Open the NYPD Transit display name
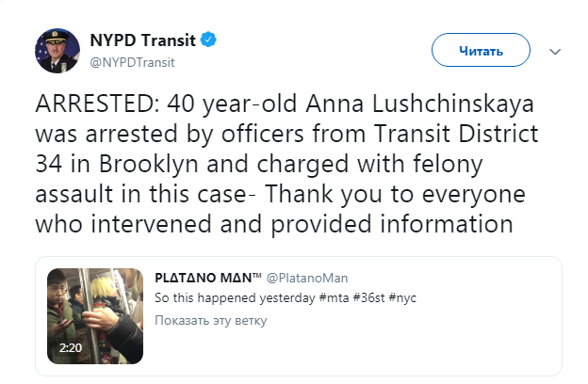 (x=142, y=40)
